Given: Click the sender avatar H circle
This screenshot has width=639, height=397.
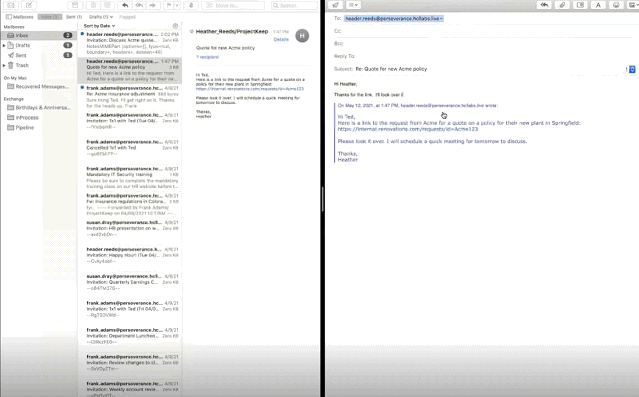Looking at the screenshot, I should click(302, 36).
